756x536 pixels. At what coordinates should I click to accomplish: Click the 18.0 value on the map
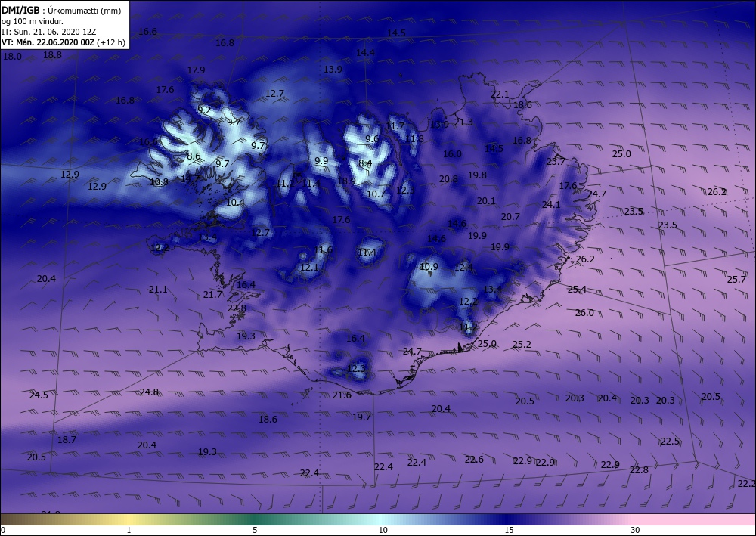(x=13, y=57)
